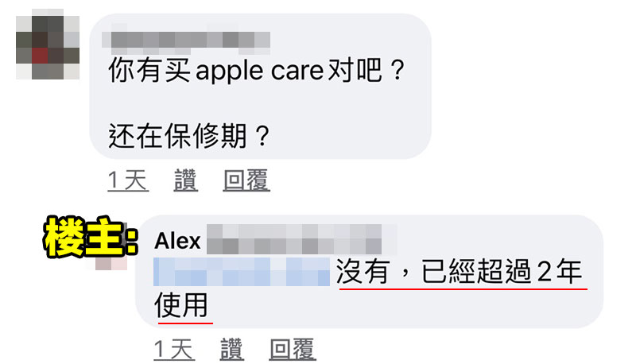Select the first comment's gray bubble background
This screenshot has height=364, width=636.
pyautogui.click(x=260, y=86)
